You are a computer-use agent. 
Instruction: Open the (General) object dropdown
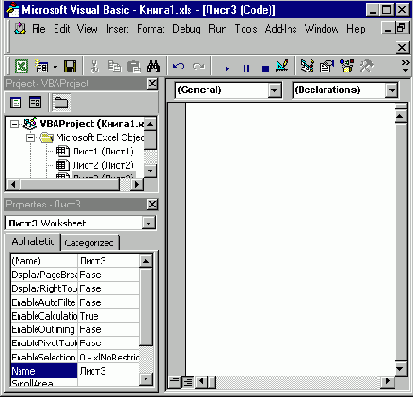275,90
